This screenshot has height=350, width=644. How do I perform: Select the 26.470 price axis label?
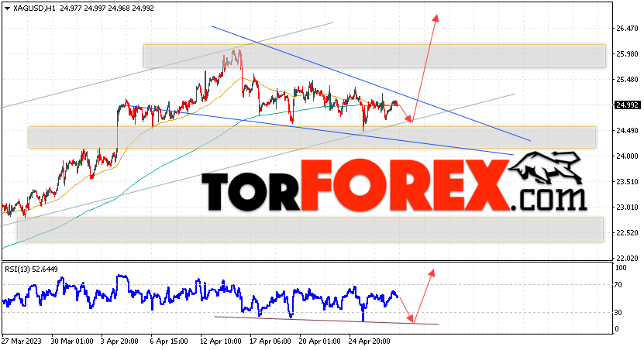pyautogui.click(x=627, y=29)
